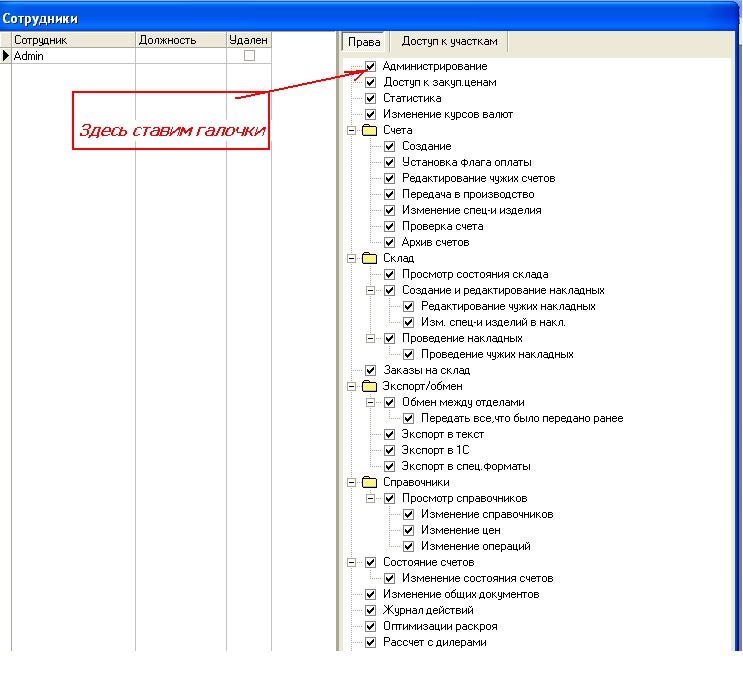
Task: Toggle Редактирование чужих счетов checkbox
Action: (390, 178)
